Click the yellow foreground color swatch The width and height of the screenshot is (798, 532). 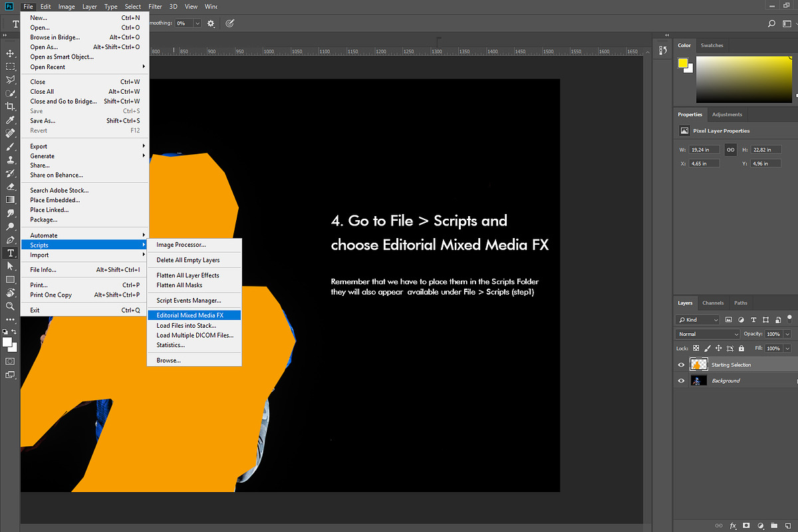683,63
